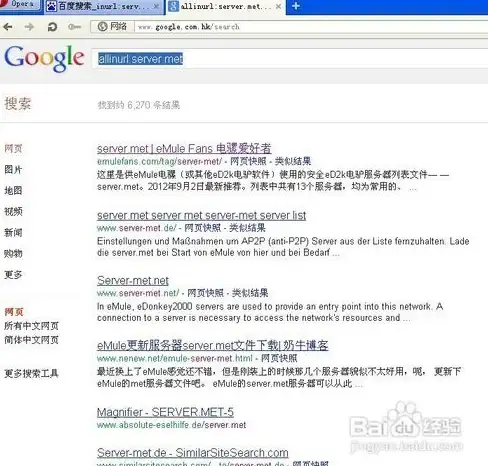Screen dimensions: 488x466
Task: Switch to 购物 shopping search
Action: click(x=13, y=253)
